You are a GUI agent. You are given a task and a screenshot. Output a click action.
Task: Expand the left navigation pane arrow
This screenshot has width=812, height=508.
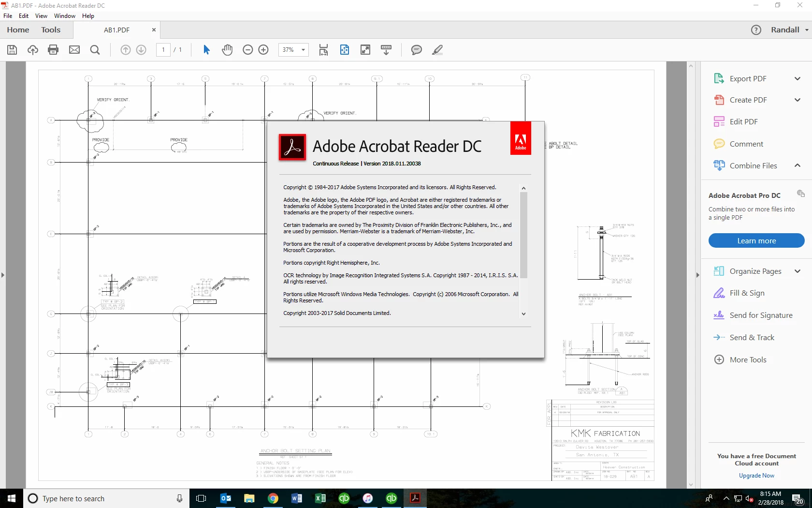click(3, 275)
